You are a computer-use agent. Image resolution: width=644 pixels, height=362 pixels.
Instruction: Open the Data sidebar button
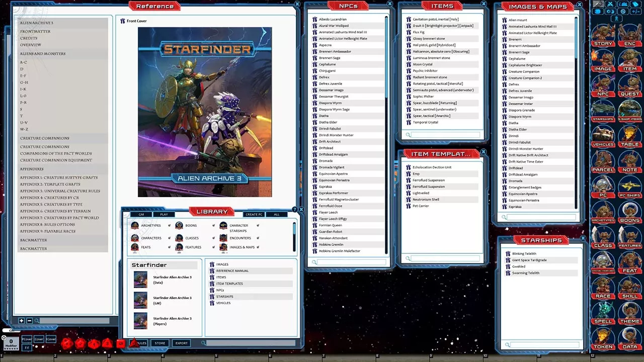click(x=629, y=338)
